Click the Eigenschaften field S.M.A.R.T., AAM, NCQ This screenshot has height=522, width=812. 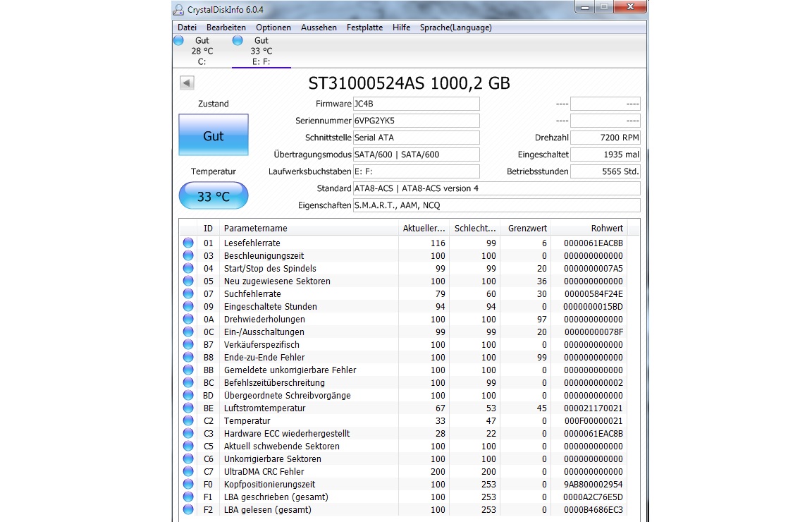[x=496, y=205]
